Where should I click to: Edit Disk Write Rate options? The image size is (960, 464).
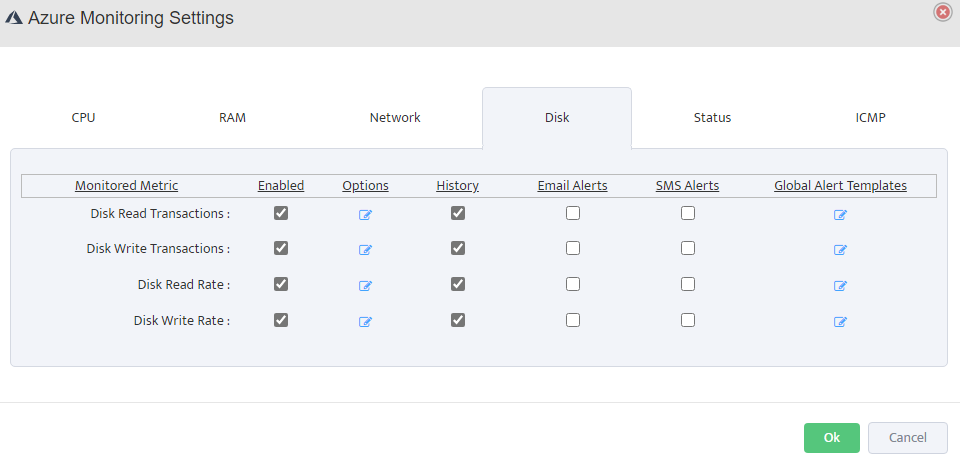pyautogui.click(x=365, y=322)
